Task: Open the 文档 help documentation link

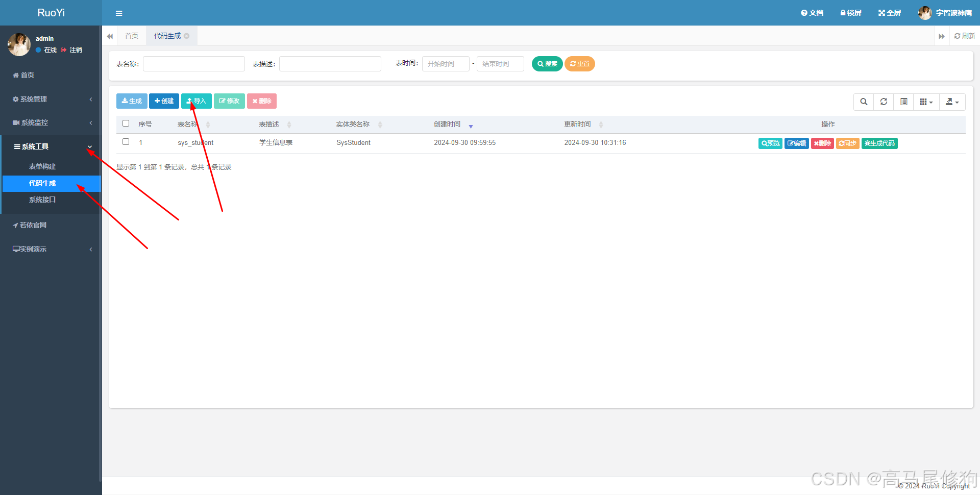Action: point(812,13)
